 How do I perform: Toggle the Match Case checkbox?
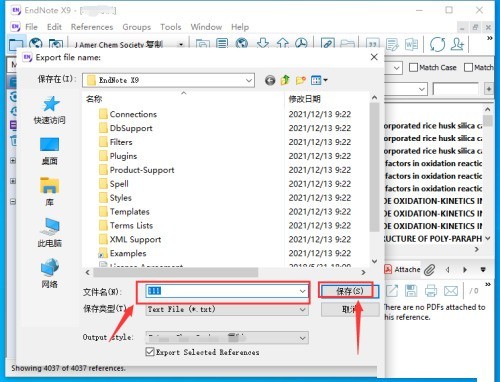pos(413,67)
